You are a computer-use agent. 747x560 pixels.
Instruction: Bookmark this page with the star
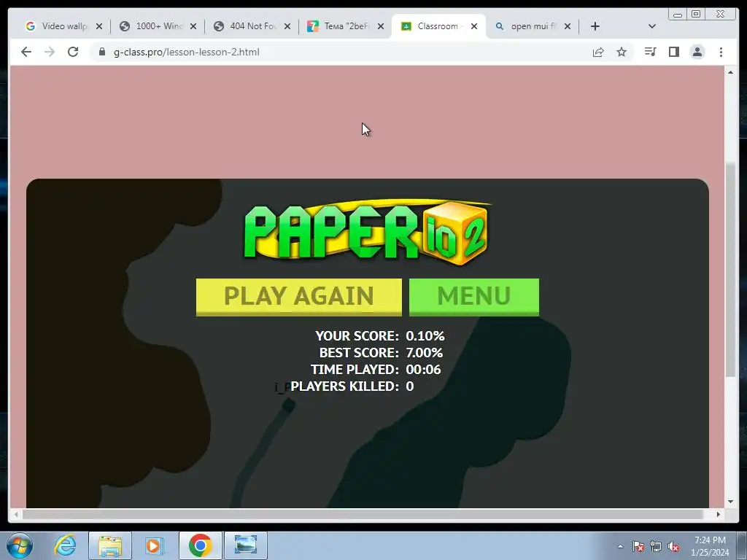pos(622,52)
